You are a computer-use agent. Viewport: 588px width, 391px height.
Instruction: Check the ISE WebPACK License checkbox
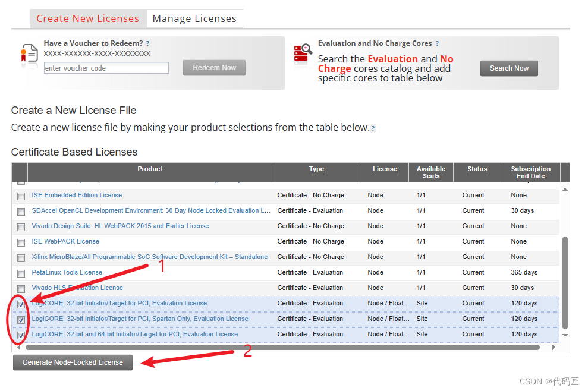tap(21, 242)
